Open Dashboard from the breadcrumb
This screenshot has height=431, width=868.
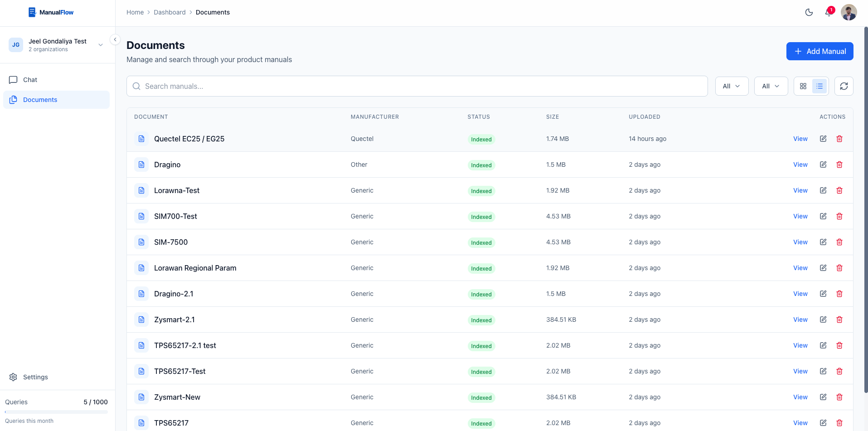[170, 12]
